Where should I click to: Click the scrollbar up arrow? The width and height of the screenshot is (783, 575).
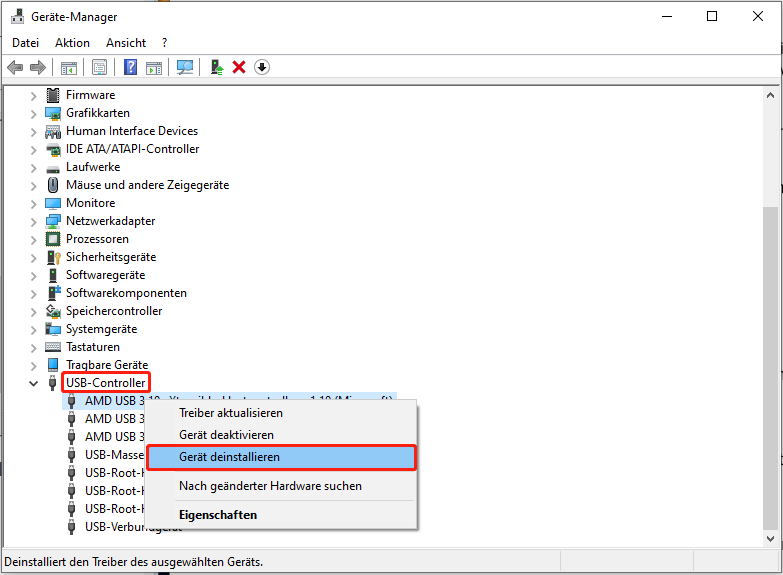770,95
